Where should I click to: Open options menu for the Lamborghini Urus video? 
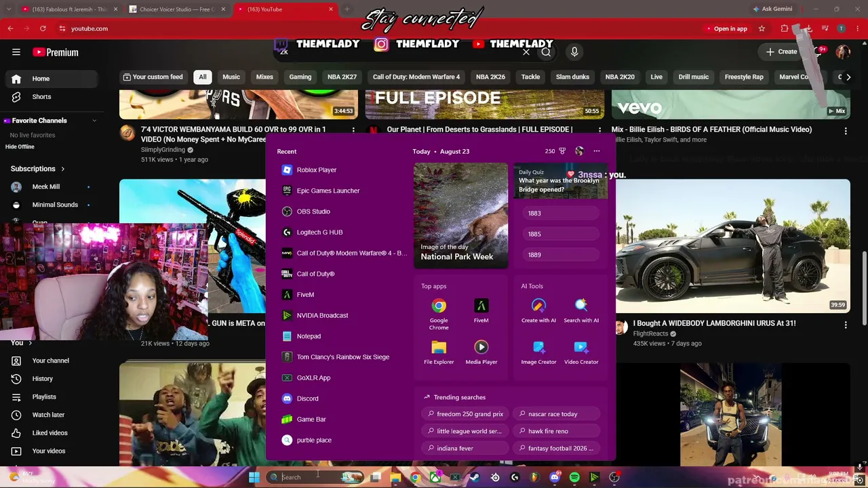point(846,325)
